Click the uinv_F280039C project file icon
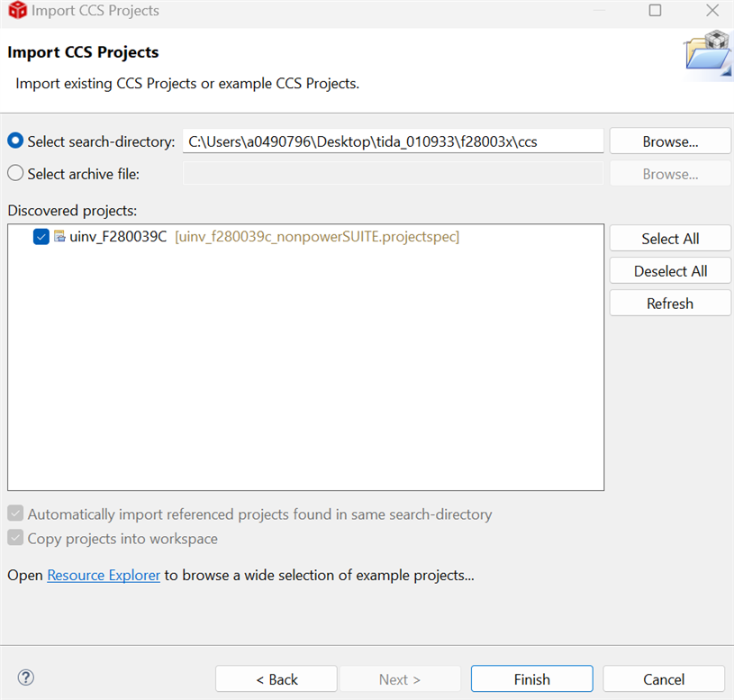 59,236
